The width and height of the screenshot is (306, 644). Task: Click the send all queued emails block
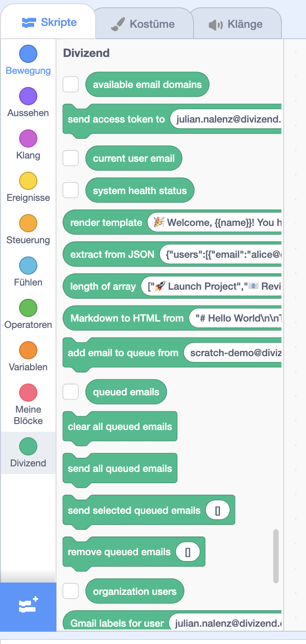[x=120, y=469]
